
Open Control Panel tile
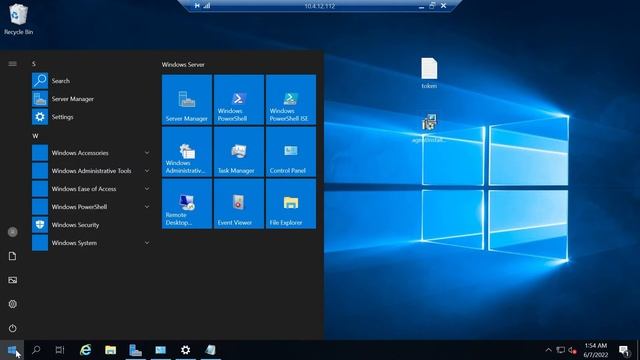pos(291,151)
